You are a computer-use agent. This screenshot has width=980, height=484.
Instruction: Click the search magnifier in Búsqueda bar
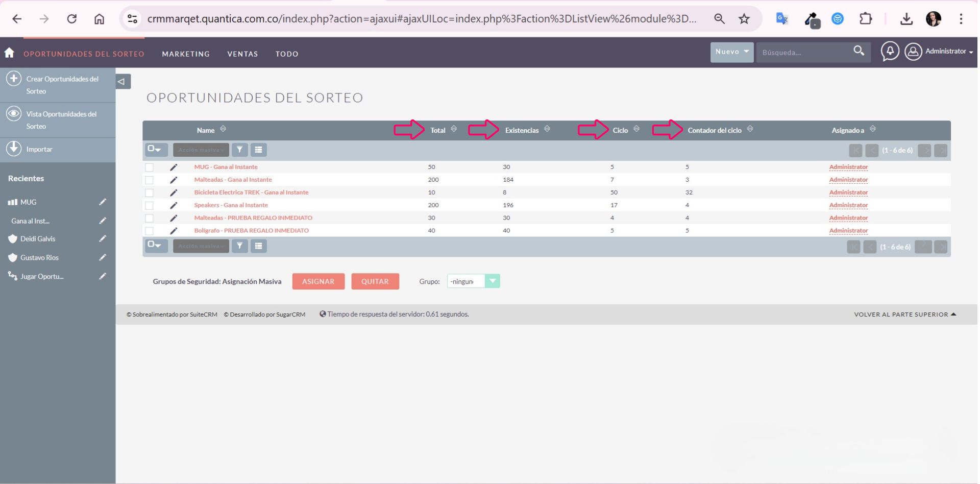click(x=859, y=51)
